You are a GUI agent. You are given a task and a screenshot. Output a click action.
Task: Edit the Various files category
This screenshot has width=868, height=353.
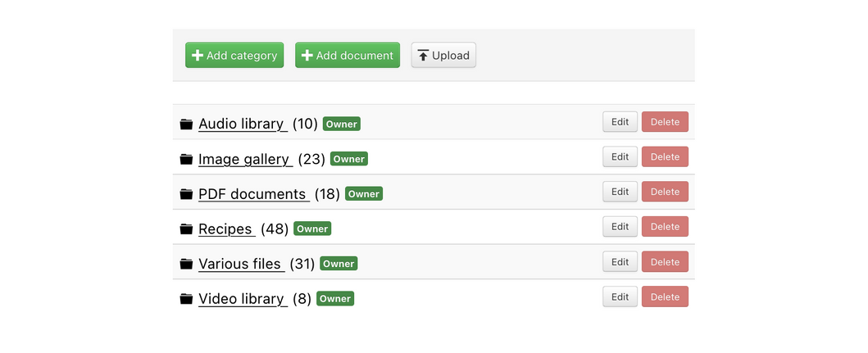(620, 262)
